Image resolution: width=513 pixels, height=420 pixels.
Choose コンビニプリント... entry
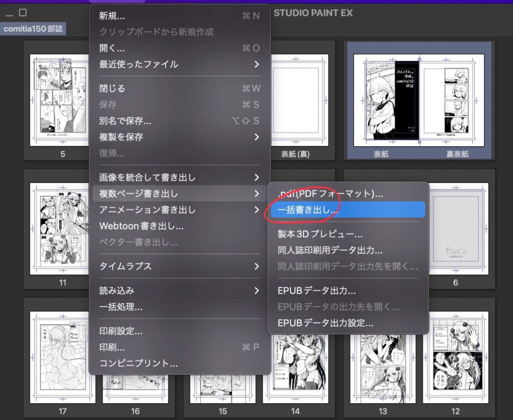click(180, 363)
